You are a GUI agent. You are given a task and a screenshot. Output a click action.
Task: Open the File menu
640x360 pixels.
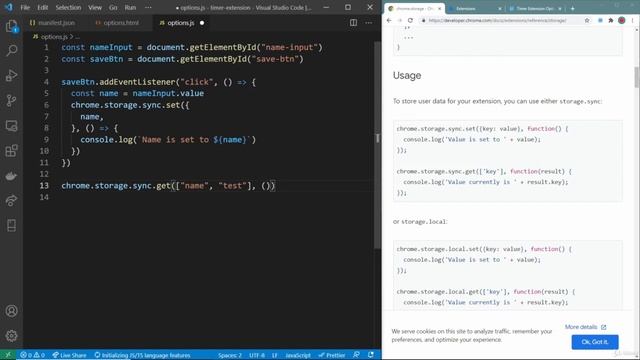coord(25,7)
